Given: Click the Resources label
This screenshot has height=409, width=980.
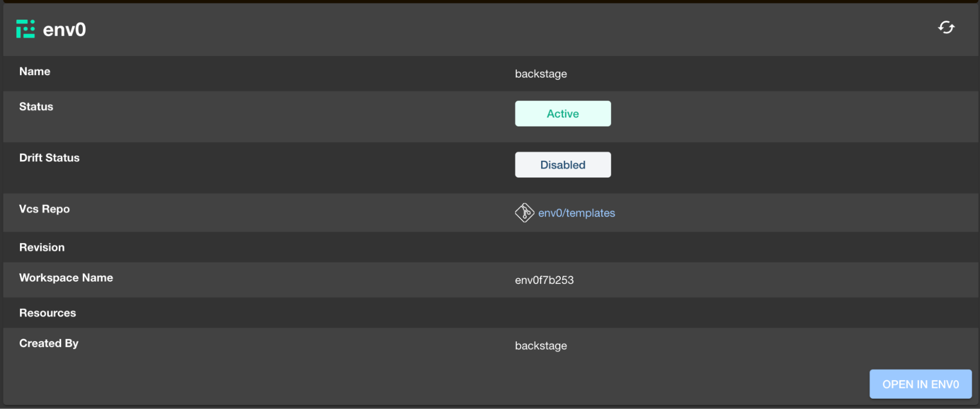Looking at the screenshot, I should pos(48,313).
